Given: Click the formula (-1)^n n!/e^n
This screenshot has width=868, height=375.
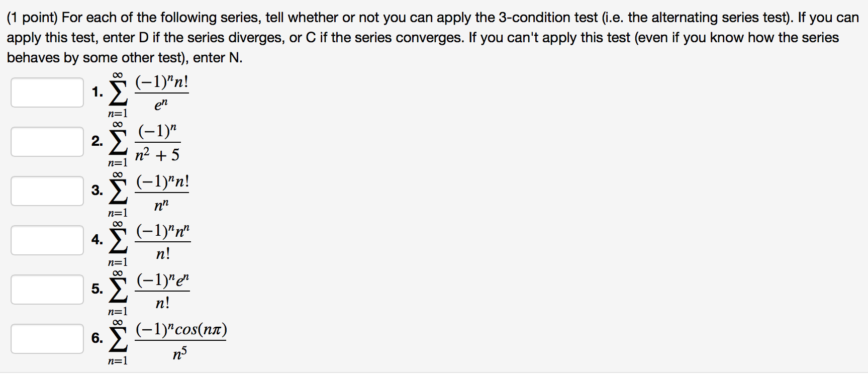Looking at the screenshot, I should click(x=161, y=93).
